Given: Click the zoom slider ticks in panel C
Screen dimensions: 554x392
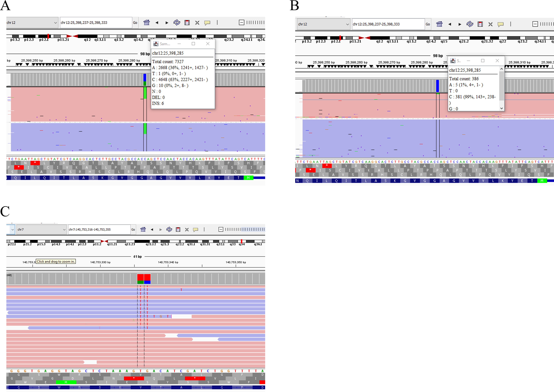Looking at the screenshot, I should coord(245,230).
